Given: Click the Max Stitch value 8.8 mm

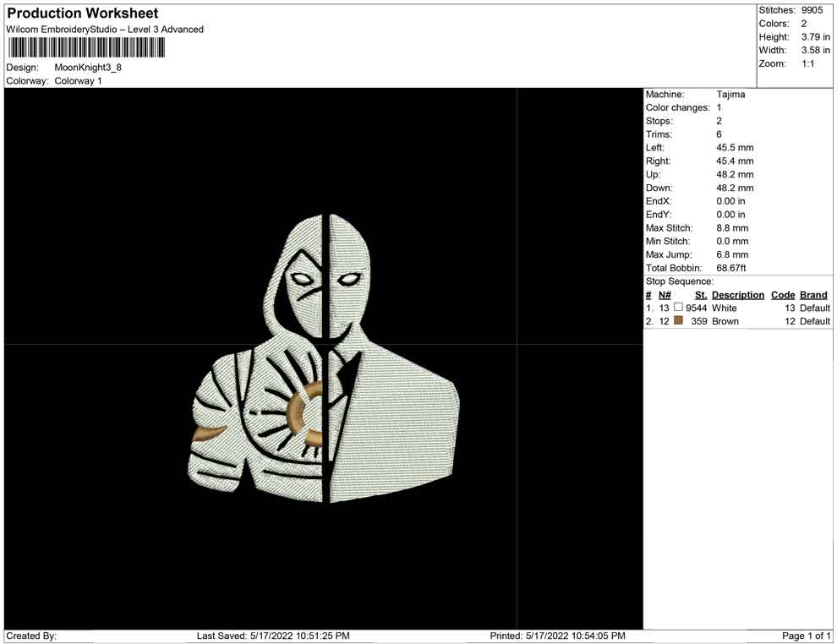Looking at the screenshot, I should click(732, 228).
